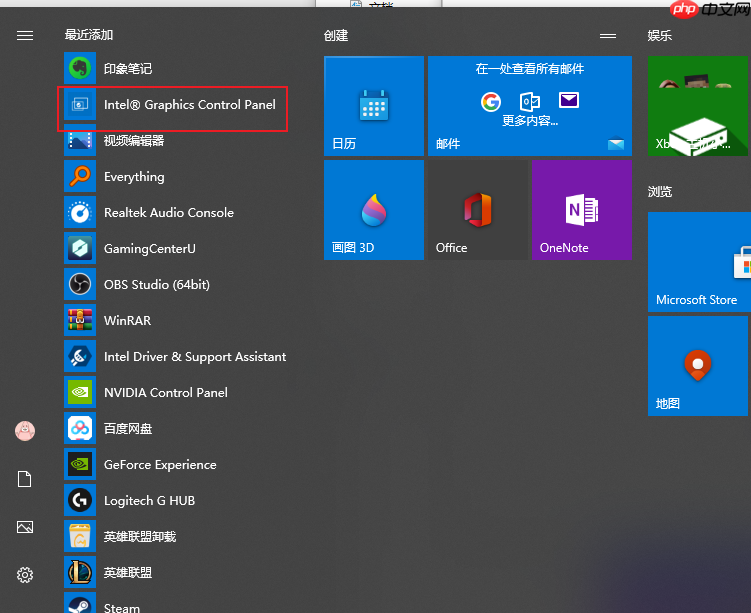Open the 百度网盘 app icon
This screenshot has width=751, height=613.
pyautogui.click(x=80, y=428)
